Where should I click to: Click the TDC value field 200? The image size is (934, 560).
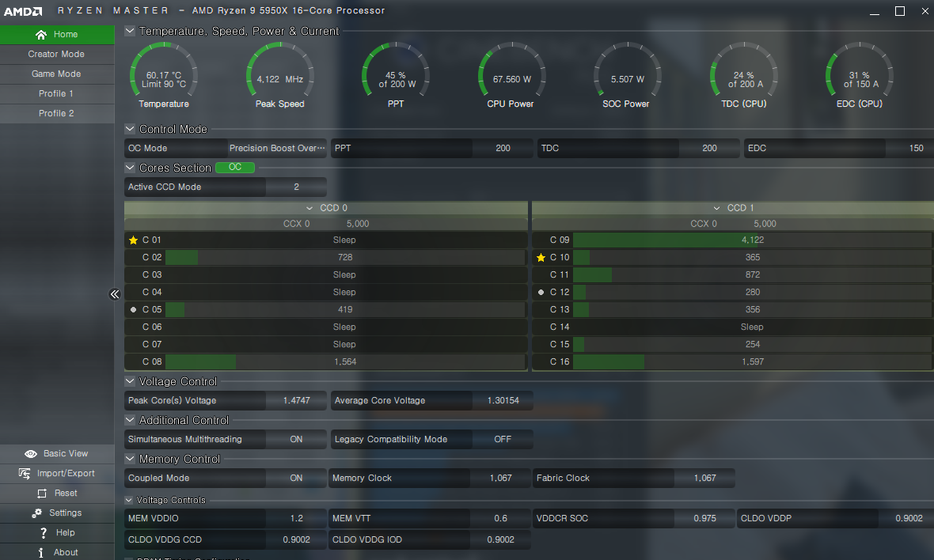(709, 148)
